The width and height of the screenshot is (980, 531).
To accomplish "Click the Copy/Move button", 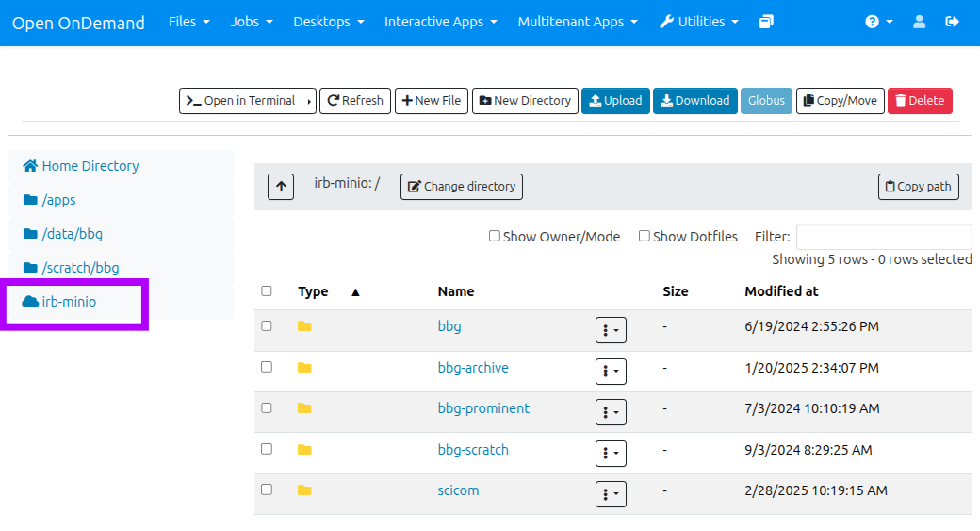I will [x=840, y=101].
